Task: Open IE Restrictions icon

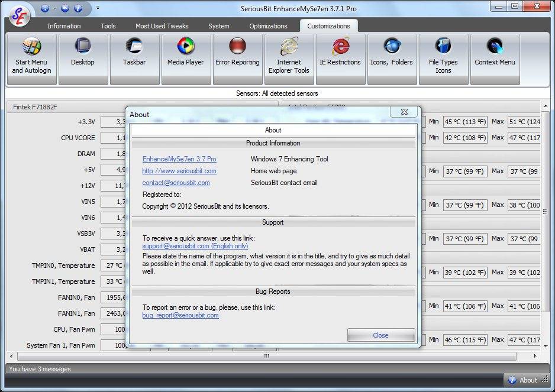Action: coord(340,59)
